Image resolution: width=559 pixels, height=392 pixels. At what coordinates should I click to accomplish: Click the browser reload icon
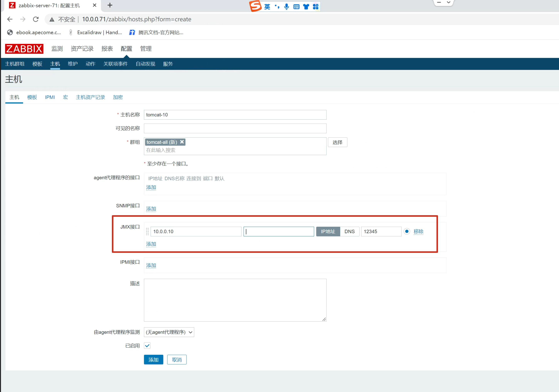[x=36, y=19]
